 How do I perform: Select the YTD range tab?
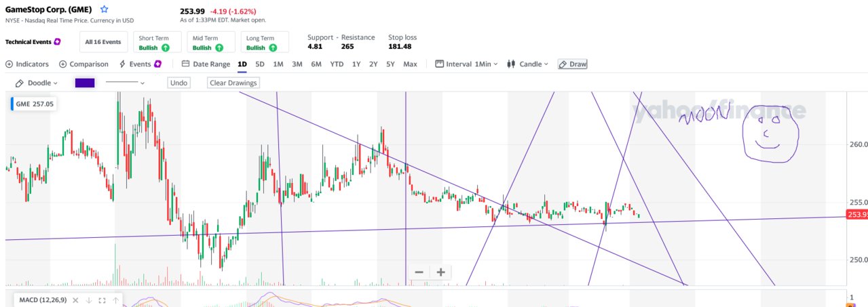[x=337, y=64]
